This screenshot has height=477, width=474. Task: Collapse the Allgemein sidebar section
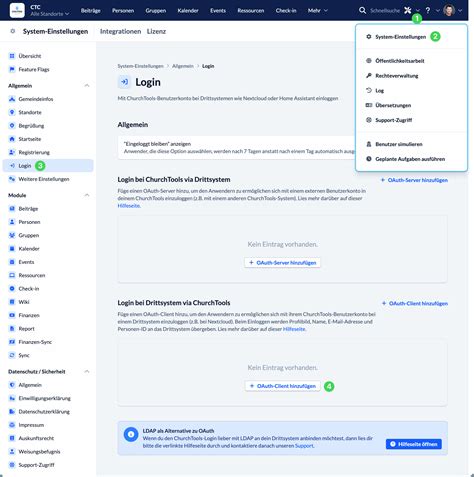[x=87, y=86]
